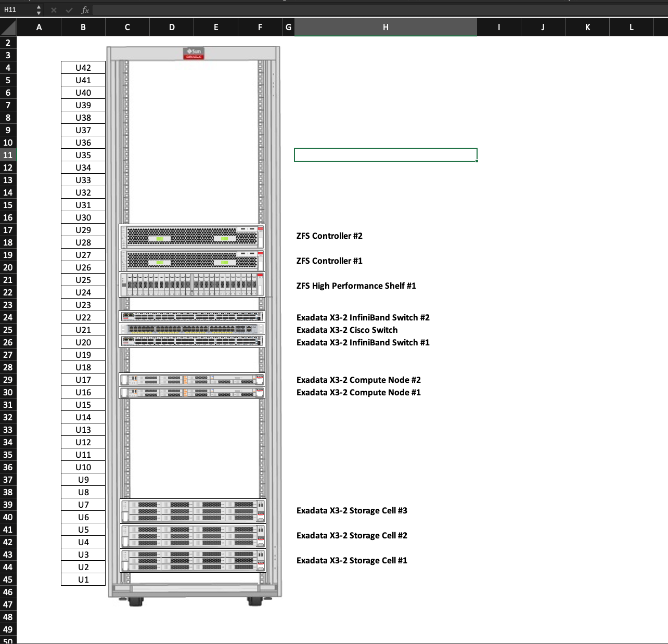
Task: Select the cell labeled U42
Action: (83, 68)
